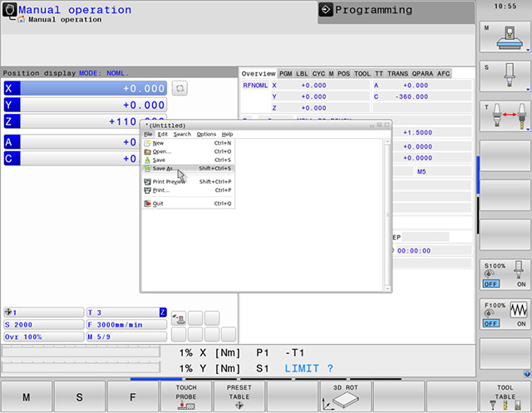Turn F100% override ON

pyautogui.click(x=521, y=324)
